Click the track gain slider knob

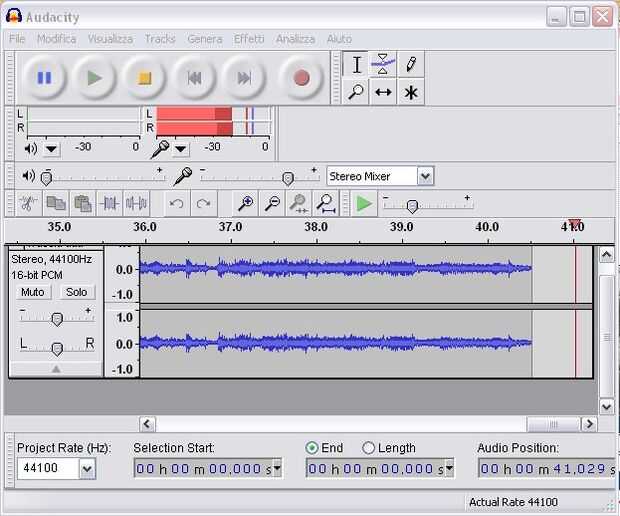57,319
